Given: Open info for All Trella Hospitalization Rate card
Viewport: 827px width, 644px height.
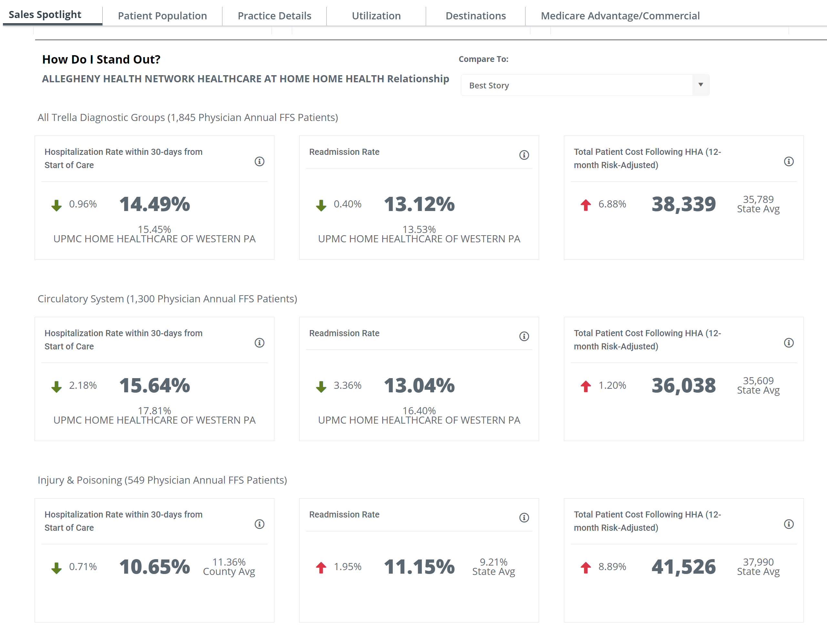Looking at the screenshot, I should (260, 162).
